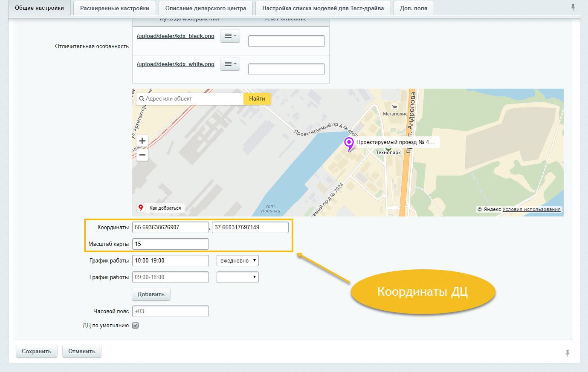Click the График работы field with 09:00-18:00 placeholder
588x372 pixels.
pyautogui.click(x=171, y=277)
